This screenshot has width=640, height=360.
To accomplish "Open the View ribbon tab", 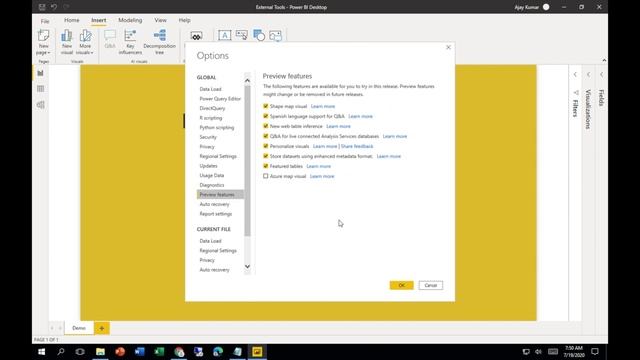I will click(160, 20).
